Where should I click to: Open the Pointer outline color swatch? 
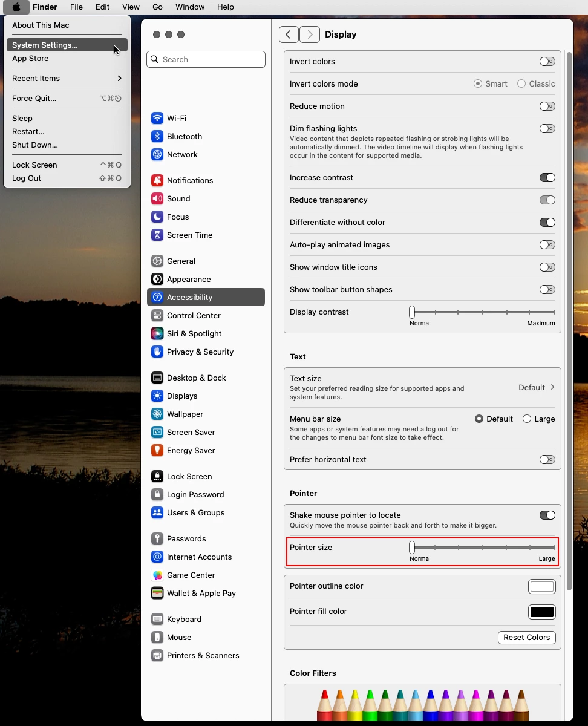point(542,586)
